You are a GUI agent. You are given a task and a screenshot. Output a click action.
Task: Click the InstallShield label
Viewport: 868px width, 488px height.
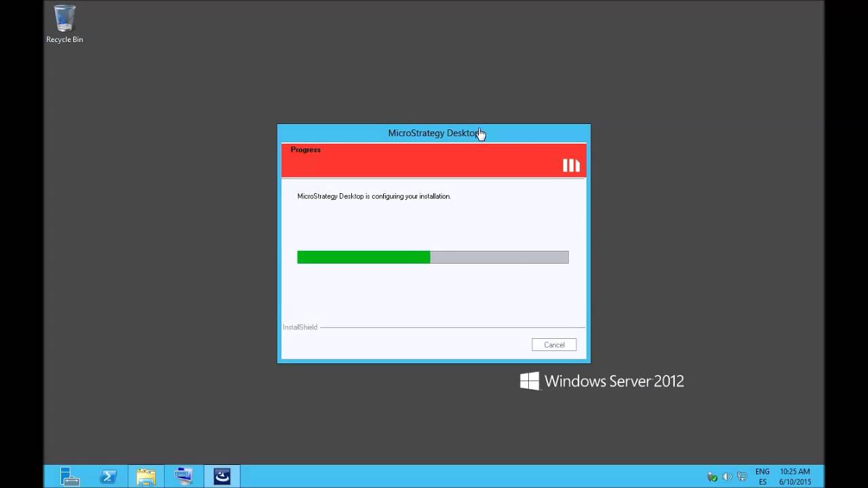300,327
